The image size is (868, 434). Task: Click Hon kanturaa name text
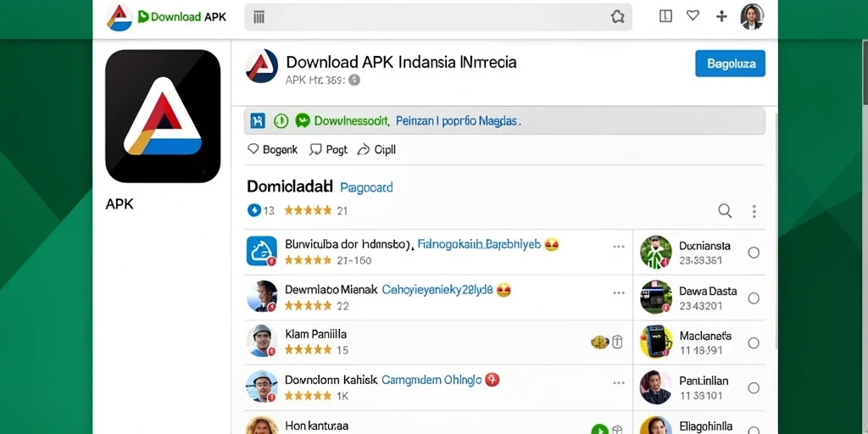[317, 426]
